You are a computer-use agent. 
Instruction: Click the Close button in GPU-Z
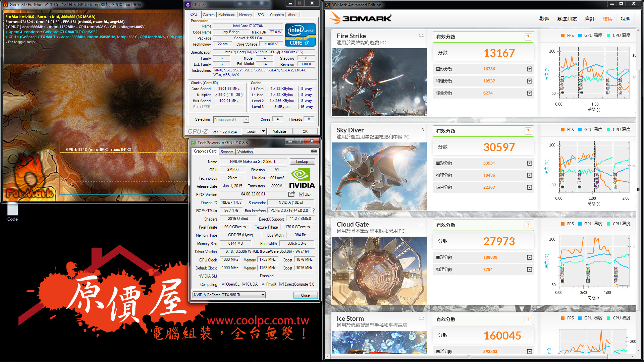[305, 295]
